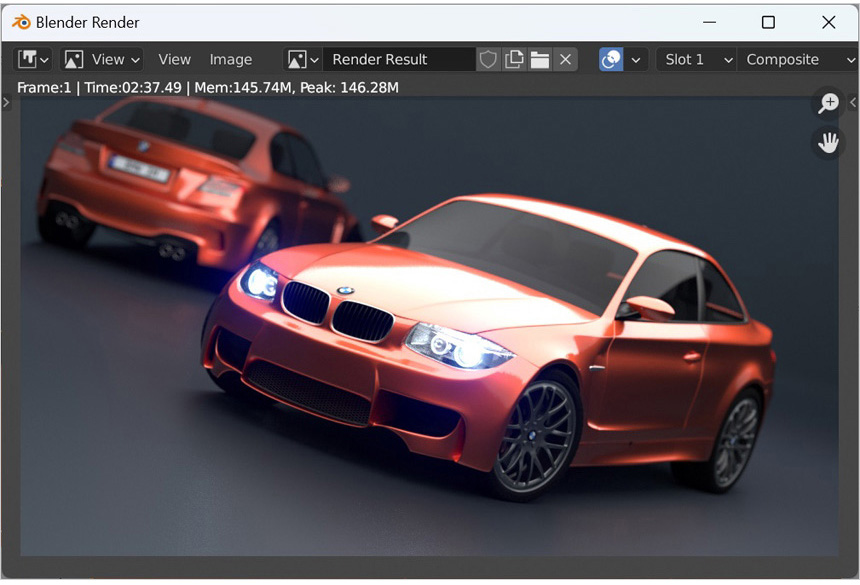Screen dimensions: 860x585
Task: Click the pan hand gizmo
Action: pos(828,143)
